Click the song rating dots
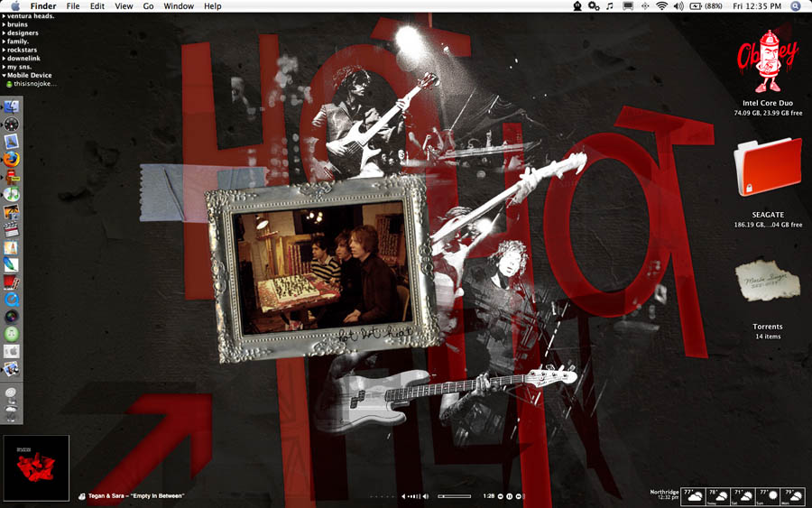 (x=383, y=496)
